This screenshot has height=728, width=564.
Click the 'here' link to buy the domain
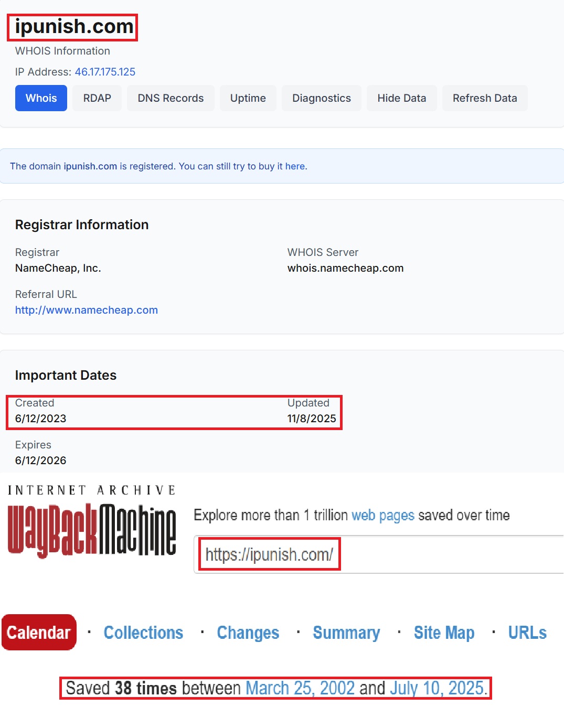pyautogui.click(x=295, y=166)
